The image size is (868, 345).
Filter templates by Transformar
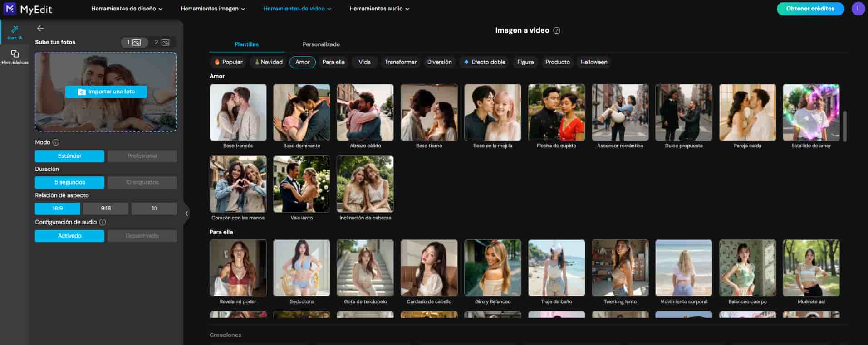point(401,62)
